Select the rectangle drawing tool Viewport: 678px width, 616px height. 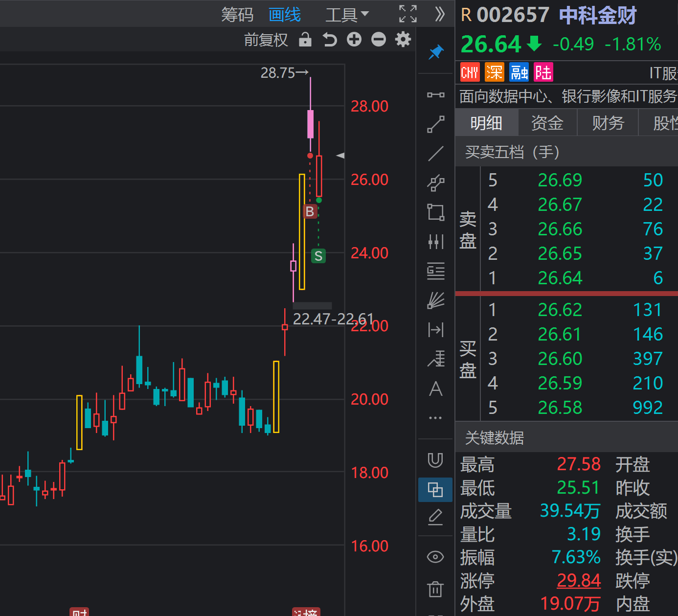(435, 212)
